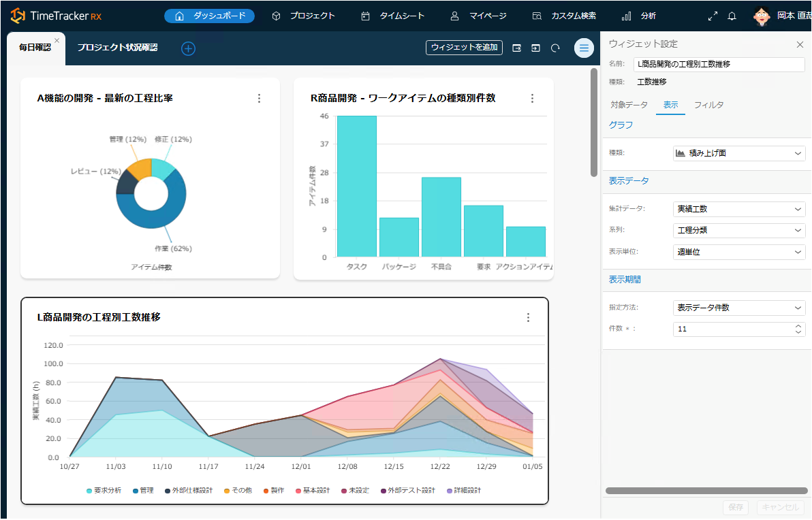
Task: Click the dashboard export icon
Action: [x=517, y=48]
